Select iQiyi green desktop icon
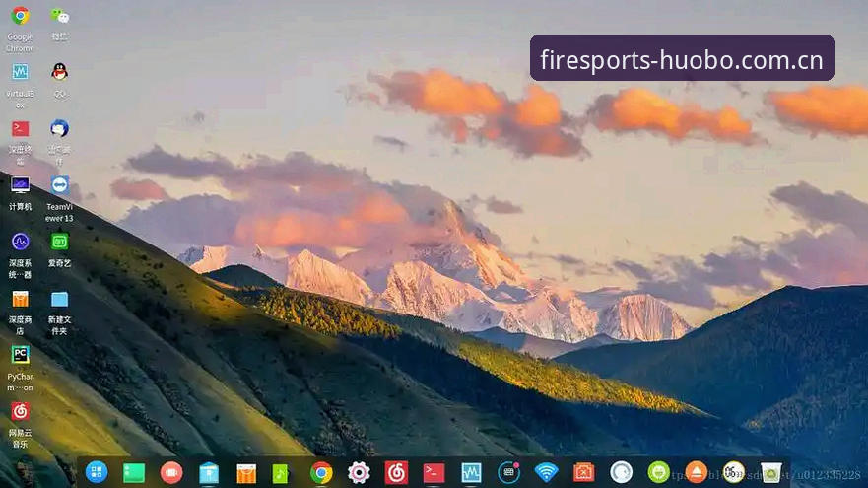 [x=59, y=242]
